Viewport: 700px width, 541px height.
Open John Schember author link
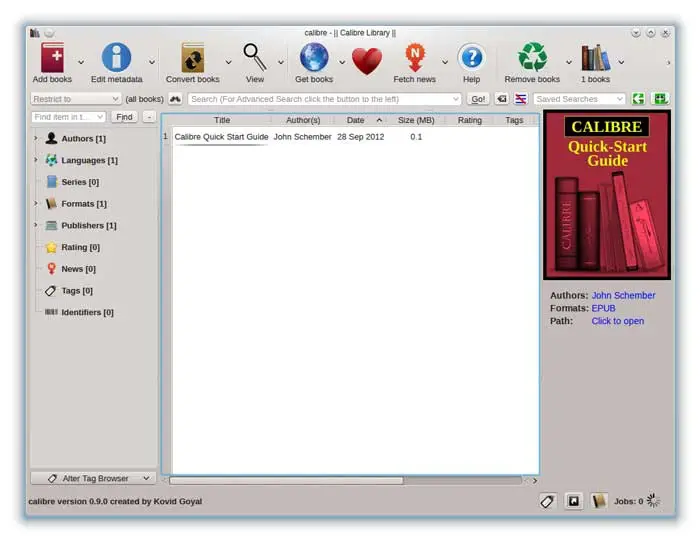click(623, 295)
